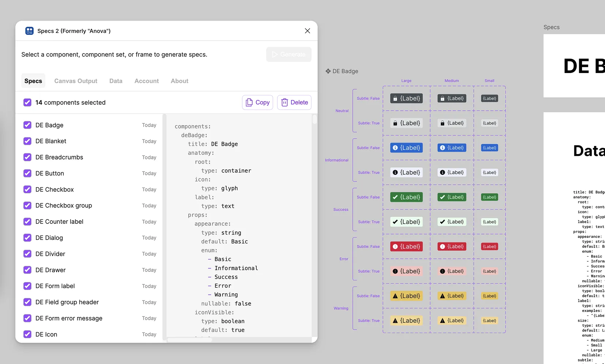Select large Informational badge, Subtle False
Image resolution: width=605 pixels, height=364 pixels.
407,147
